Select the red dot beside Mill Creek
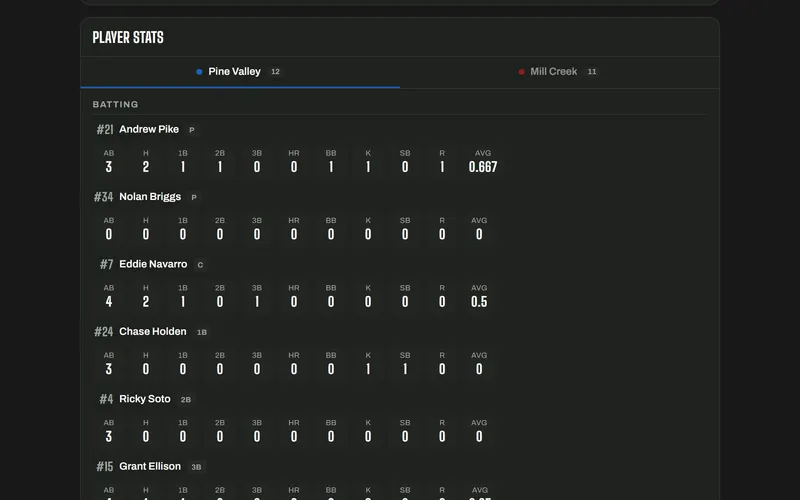The width and height of the screenshot is (800, 500). 521,72
